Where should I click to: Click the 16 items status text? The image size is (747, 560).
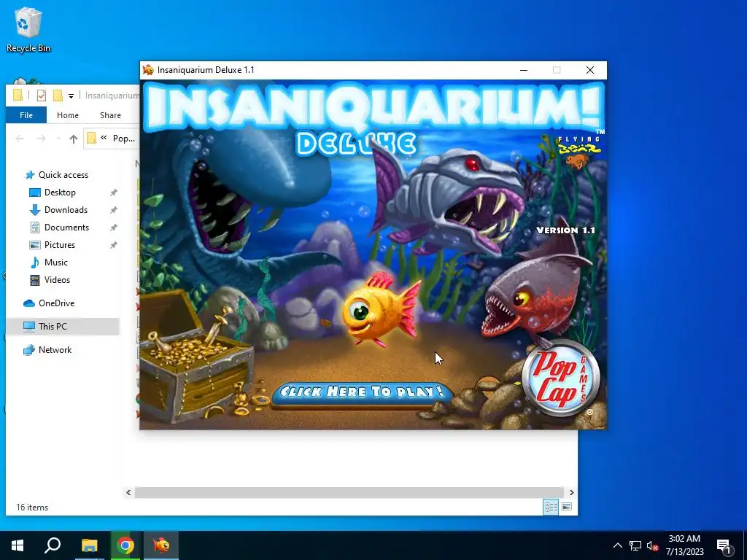(32, 507)
